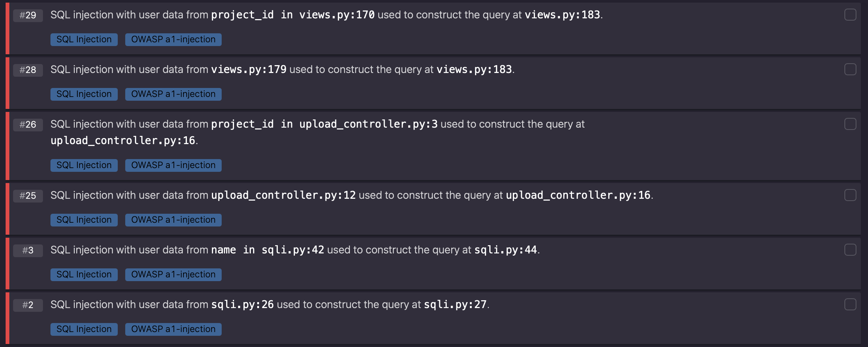Filter by SQL Injection tag on finding #29
Screen dimensions: 868x347
(84, 39)
